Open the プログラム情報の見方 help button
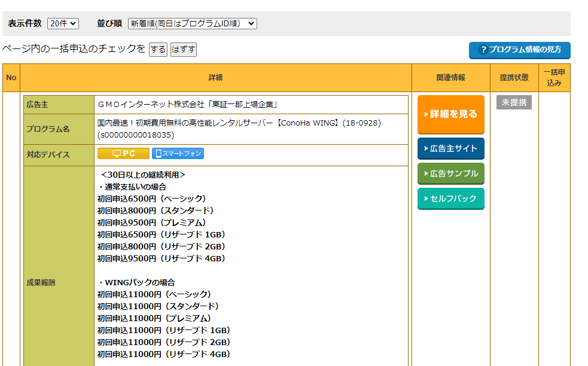This screenshot has height=366, width=588. (x=519, y=50)
